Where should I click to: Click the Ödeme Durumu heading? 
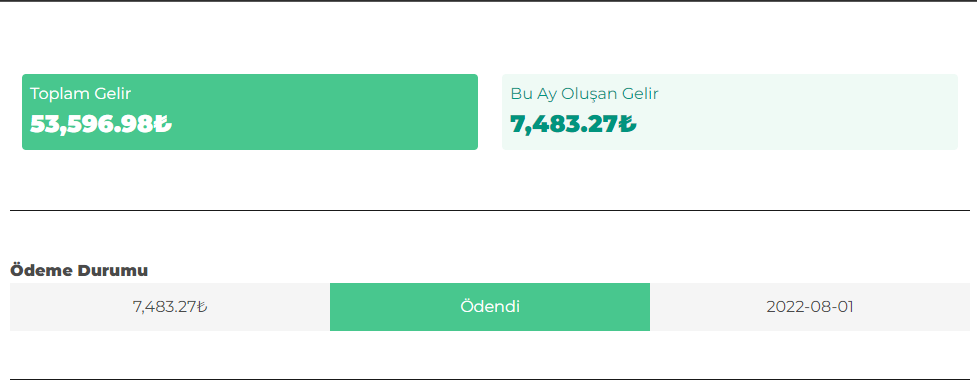pos(79,271)
